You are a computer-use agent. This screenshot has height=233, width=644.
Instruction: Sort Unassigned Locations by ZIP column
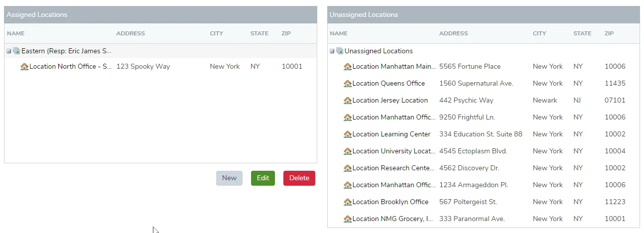(x=609, y=33)
